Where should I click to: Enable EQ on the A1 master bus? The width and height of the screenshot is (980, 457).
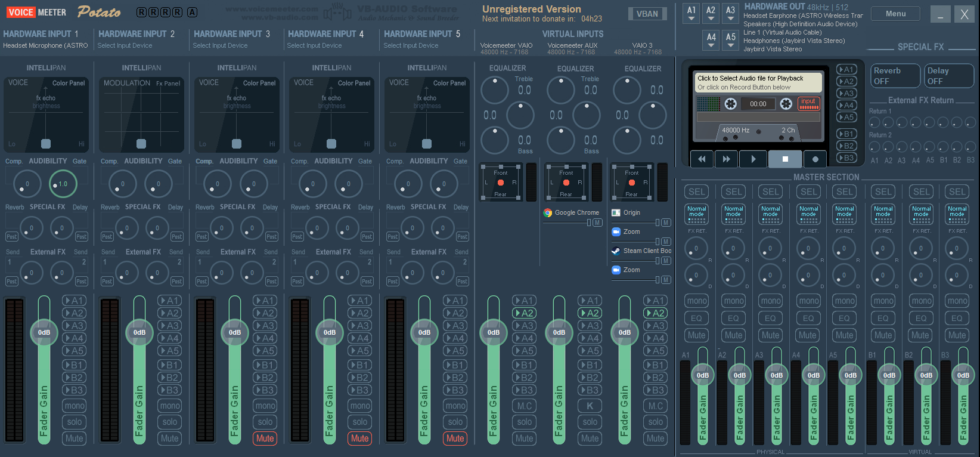click(696, 319)
